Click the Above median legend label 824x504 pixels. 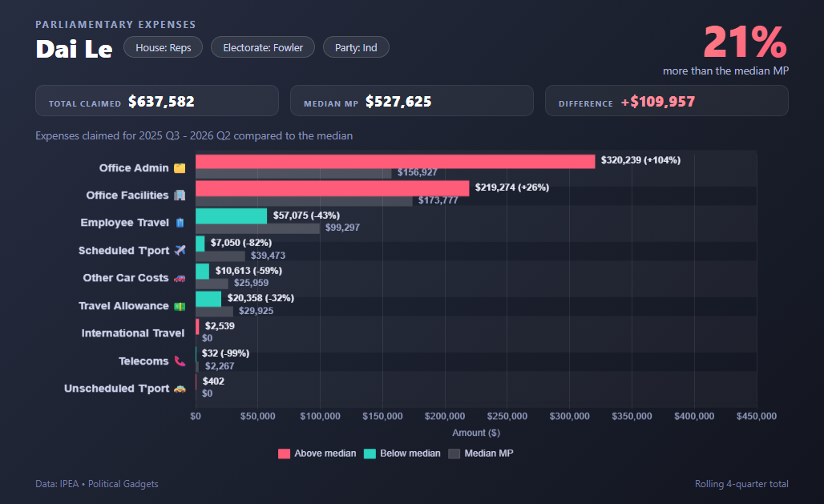click(325, 454)
